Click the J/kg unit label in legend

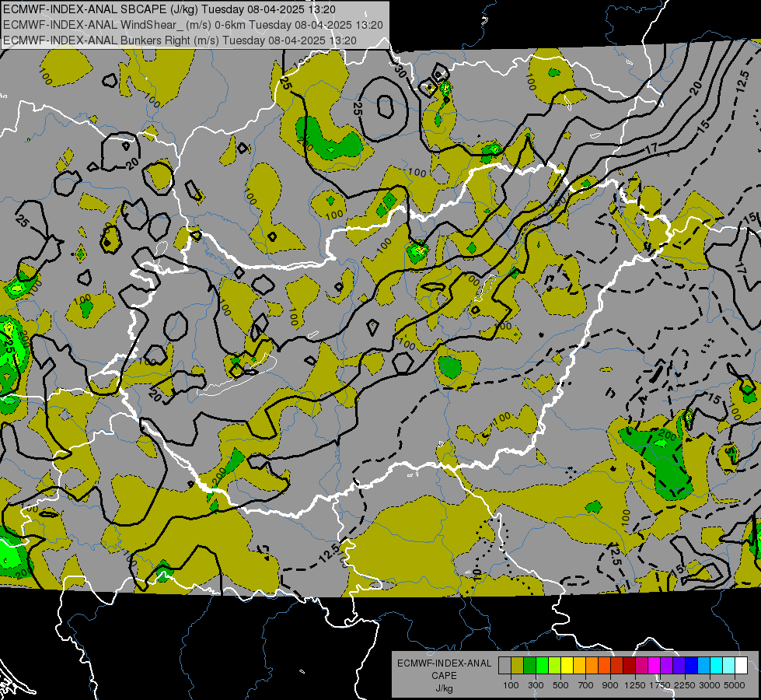[444, 688]
